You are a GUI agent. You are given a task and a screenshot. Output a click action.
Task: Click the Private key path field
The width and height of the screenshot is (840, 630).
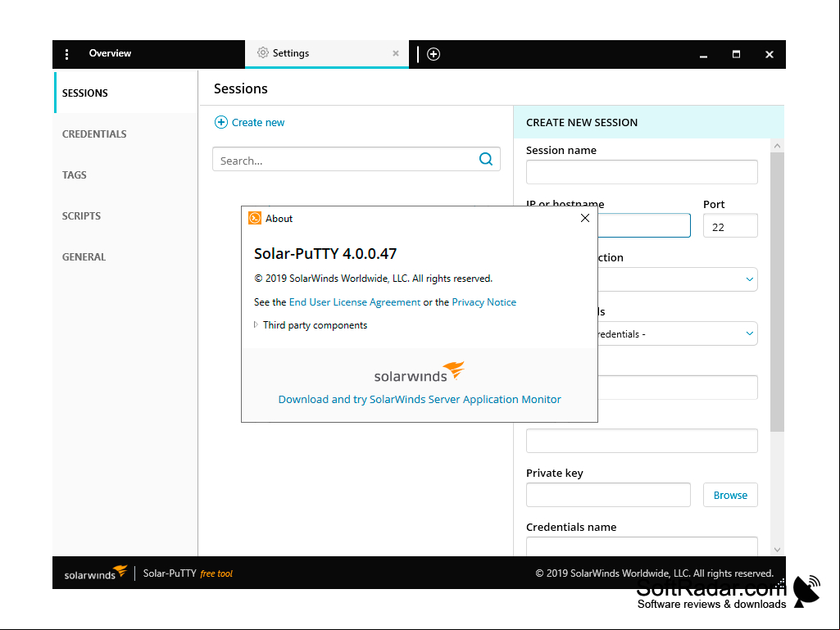[608, 495]
